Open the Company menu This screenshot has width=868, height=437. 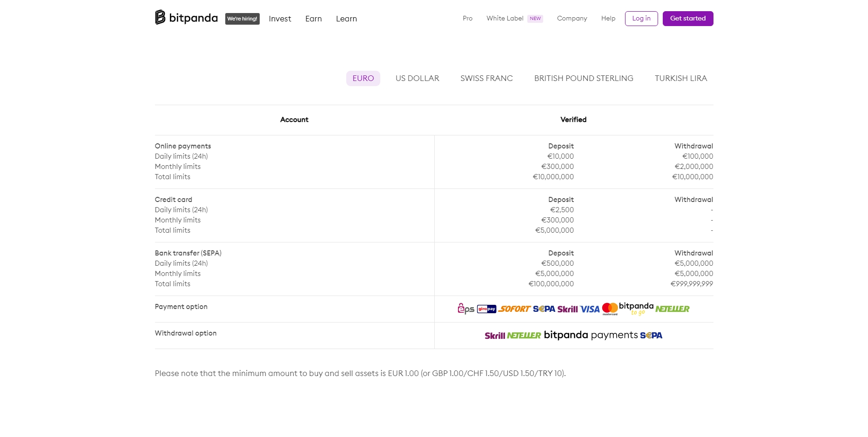[x=572, y=18]
